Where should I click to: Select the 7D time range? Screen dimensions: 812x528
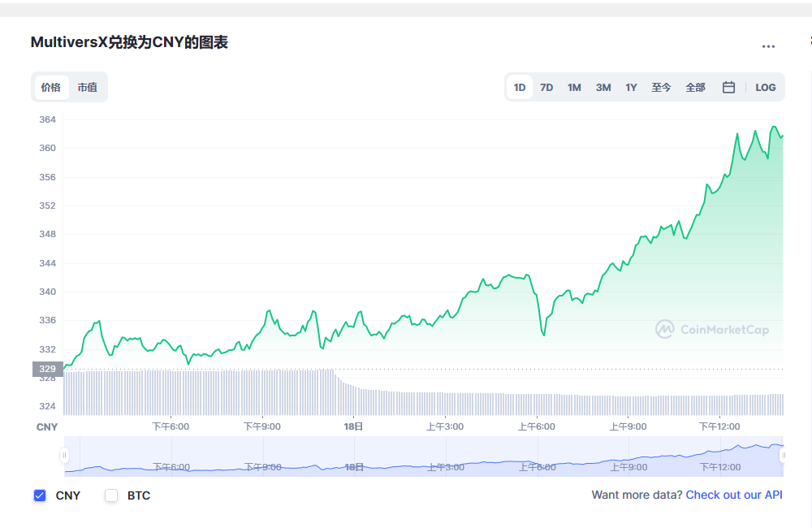pos(546,87)
